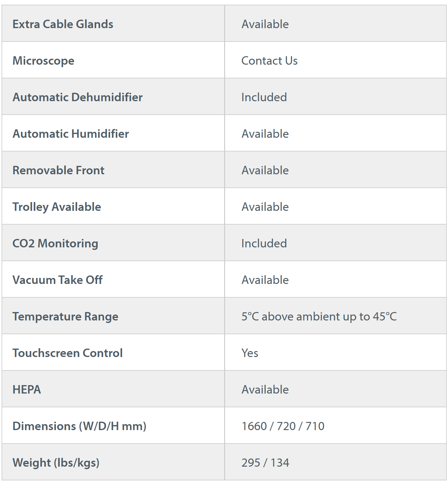This screenshot has height=481, width=448.
Task: Click the 'CO2 Monitoring' row label
Action: point(55,243)
